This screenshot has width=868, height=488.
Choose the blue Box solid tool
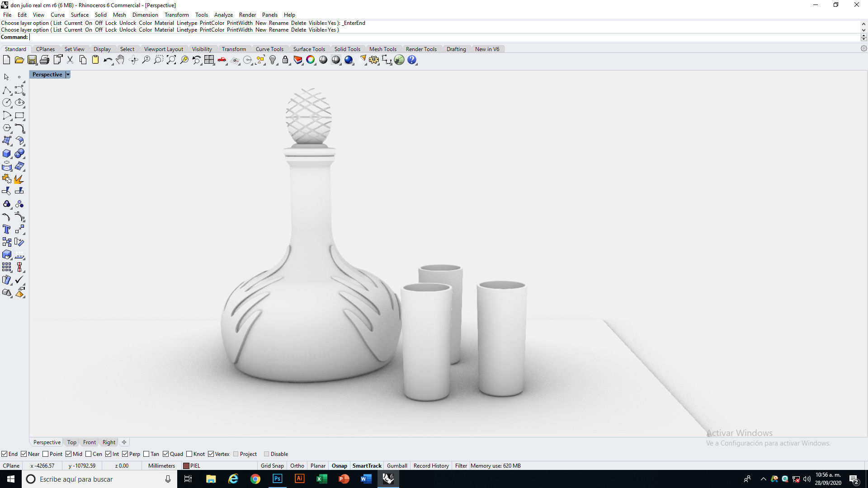[x=6, y=154]
